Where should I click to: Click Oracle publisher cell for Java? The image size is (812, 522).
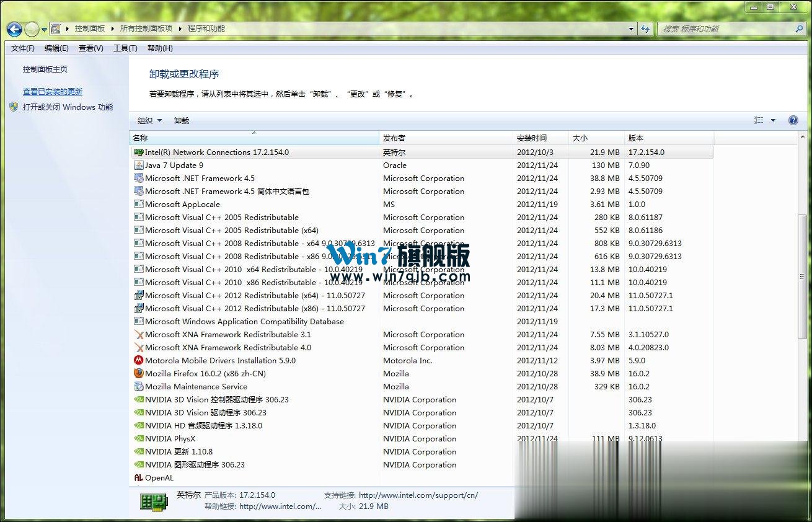click(x=395, y=165)
